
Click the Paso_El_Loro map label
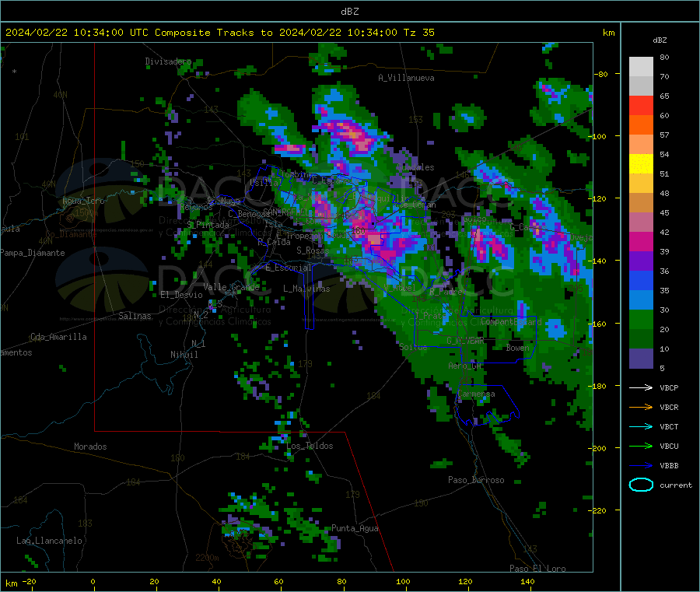(x=538, y=569)
